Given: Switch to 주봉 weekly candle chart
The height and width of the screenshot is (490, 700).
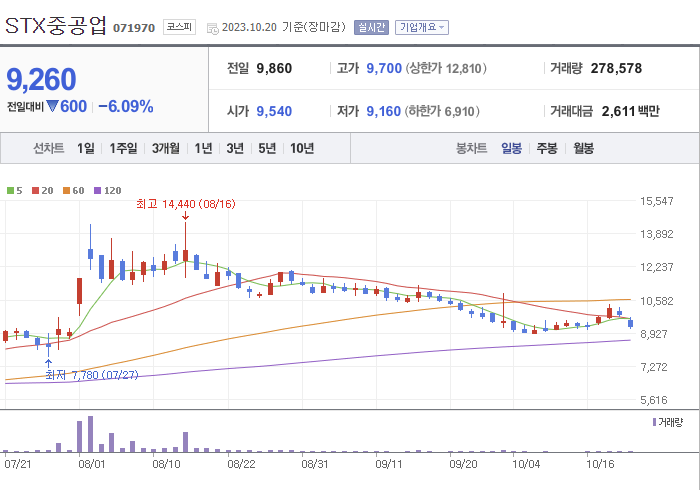Looking at the screenshot, I should coord(547,148).
